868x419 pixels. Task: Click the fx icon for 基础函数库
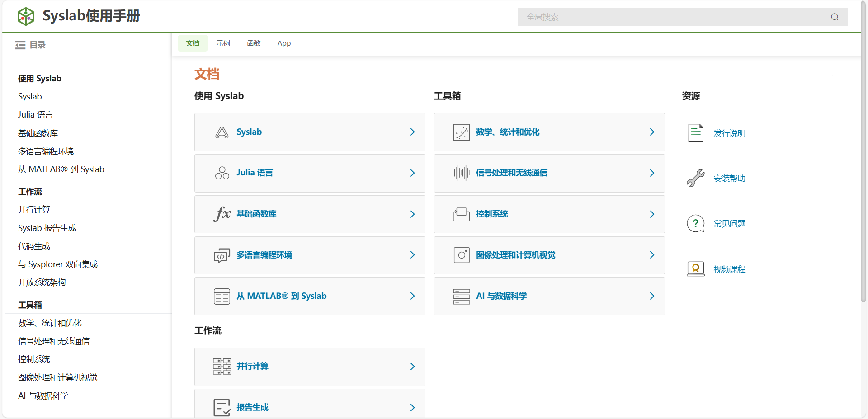pos(222,214)
